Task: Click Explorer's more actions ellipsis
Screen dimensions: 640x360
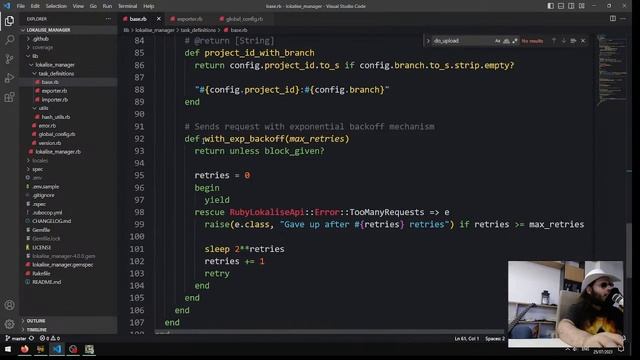Action: tap(108, 19)
